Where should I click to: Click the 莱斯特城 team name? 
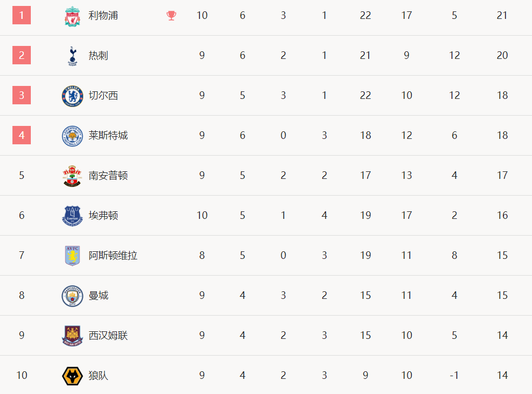108,135
